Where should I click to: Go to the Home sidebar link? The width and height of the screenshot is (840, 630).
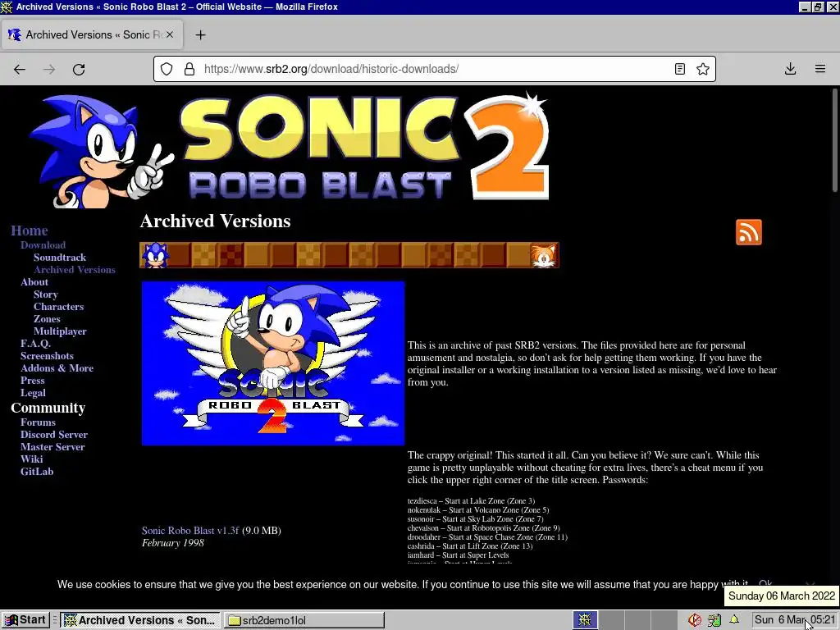pyautogui.click(x=30, y=231)
